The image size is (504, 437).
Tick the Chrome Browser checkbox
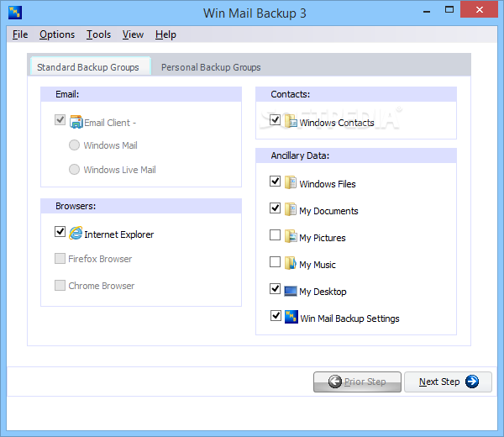click(x=60, y=285)
